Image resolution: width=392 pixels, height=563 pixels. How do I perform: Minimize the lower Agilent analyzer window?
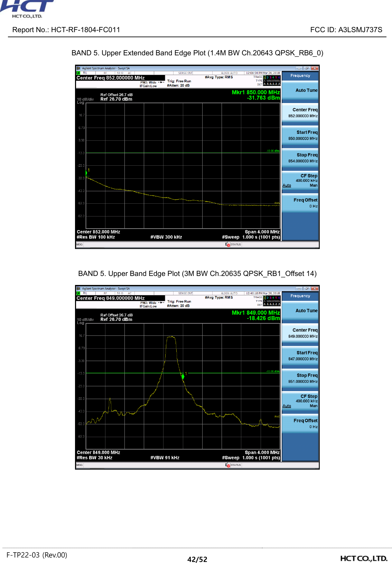(x=299, y=288)
